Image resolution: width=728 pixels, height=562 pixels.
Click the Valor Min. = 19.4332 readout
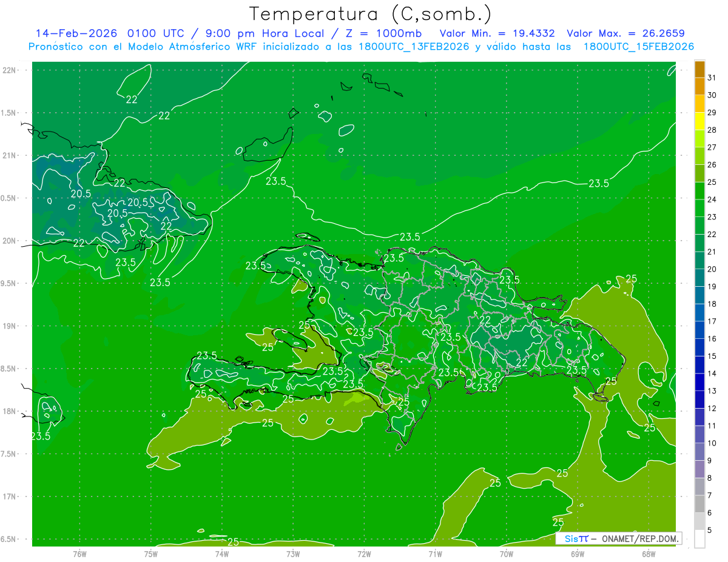(497, 33)
